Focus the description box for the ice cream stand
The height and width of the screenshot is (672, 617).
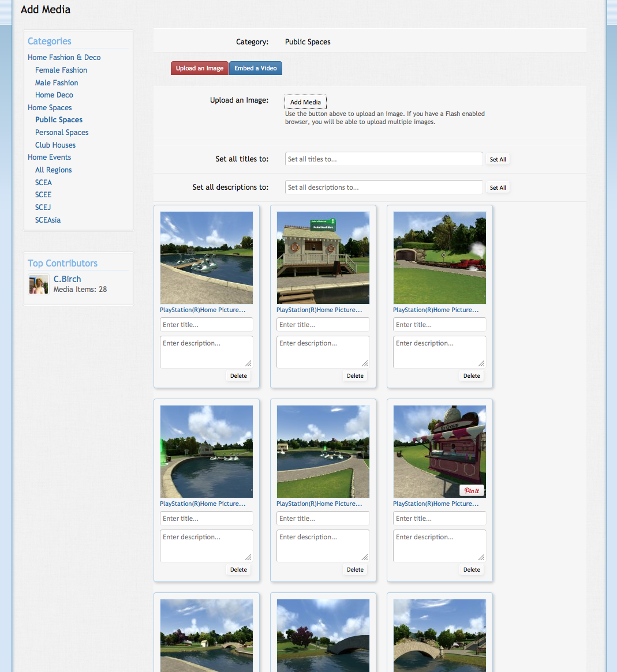pyautogui.click(x=440, y=546)
